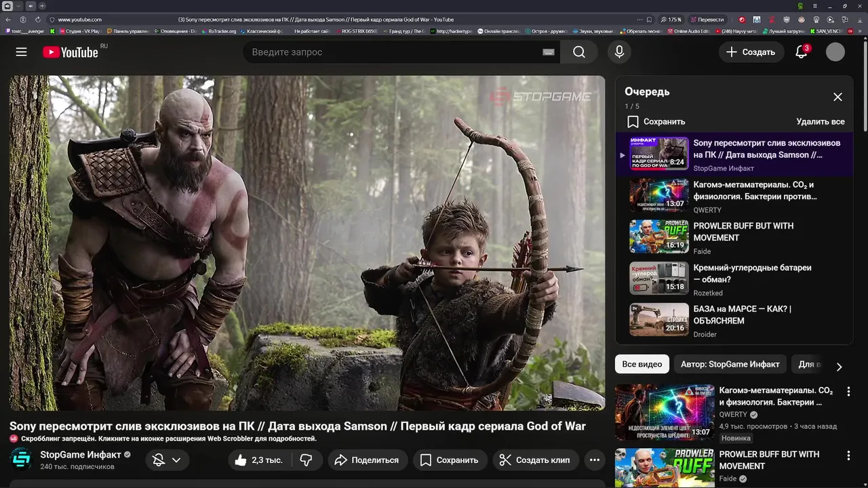Open the account avatar menu
Screen dimensions: 868x488
835,52
